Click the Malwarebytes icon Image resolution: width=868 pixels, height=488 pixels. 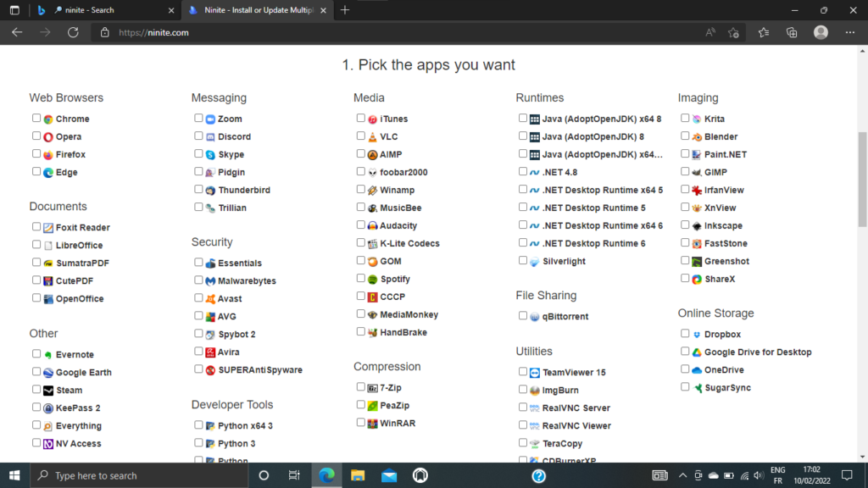click(210, 281)
